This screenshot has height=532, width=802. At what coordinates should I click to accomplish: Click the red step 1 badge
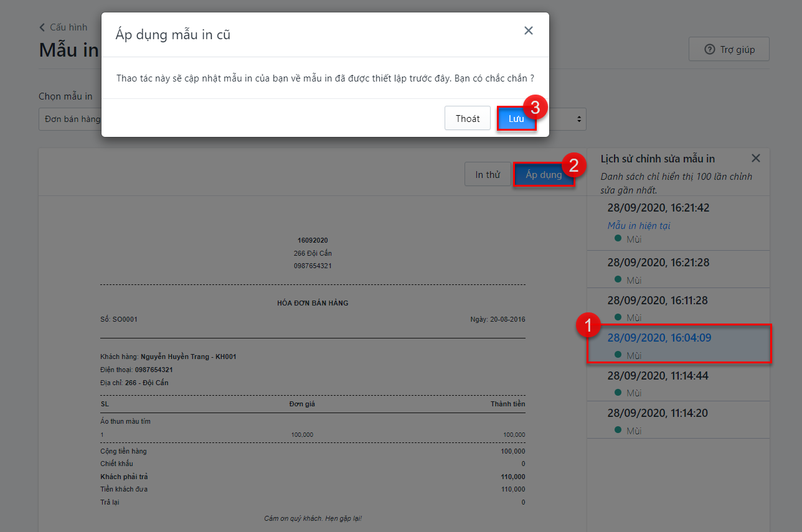tap(588, 325)
